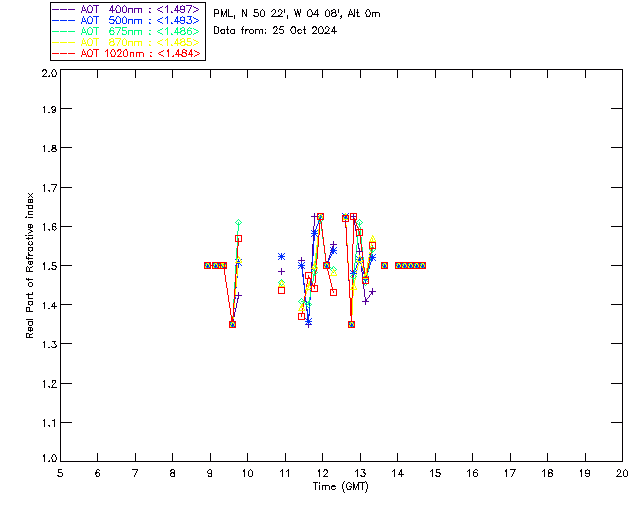Click the x-axis tick label 20
The width and height of the screenshot is (640, 512).
click(x=622, y=473)
